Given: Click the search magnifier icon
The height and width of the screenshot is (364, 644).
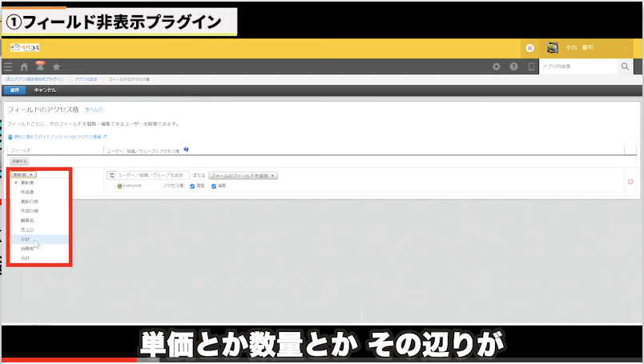Looking at the screenshot, I should 626,67.
